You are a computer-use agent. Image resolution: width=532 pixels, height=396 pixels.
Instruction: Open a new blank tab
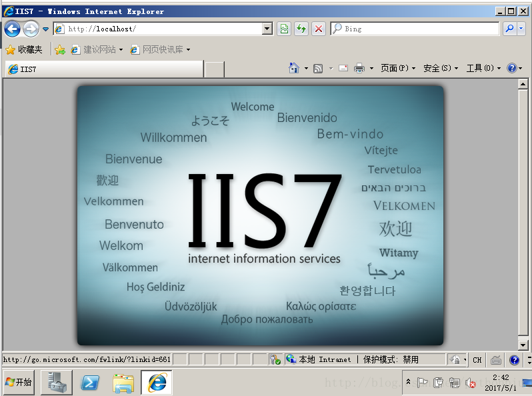(215, 69)
